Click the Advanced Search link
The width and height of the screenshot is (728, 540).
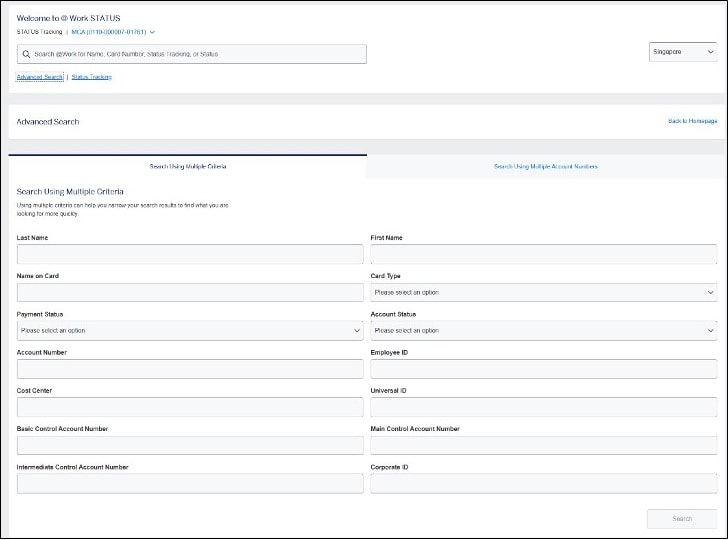click(40, 77)
